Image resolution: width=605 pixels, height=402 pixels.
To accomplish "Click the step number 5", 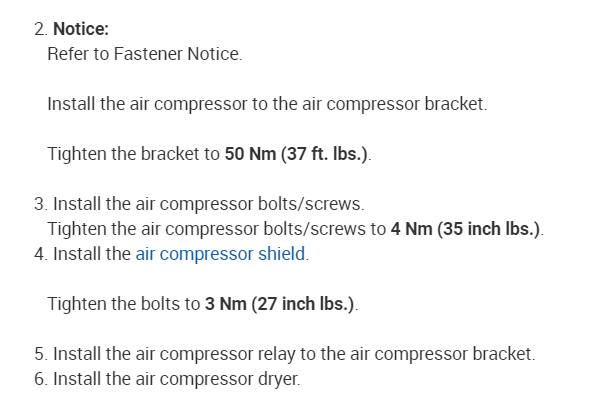I will [x=38, y=354].
